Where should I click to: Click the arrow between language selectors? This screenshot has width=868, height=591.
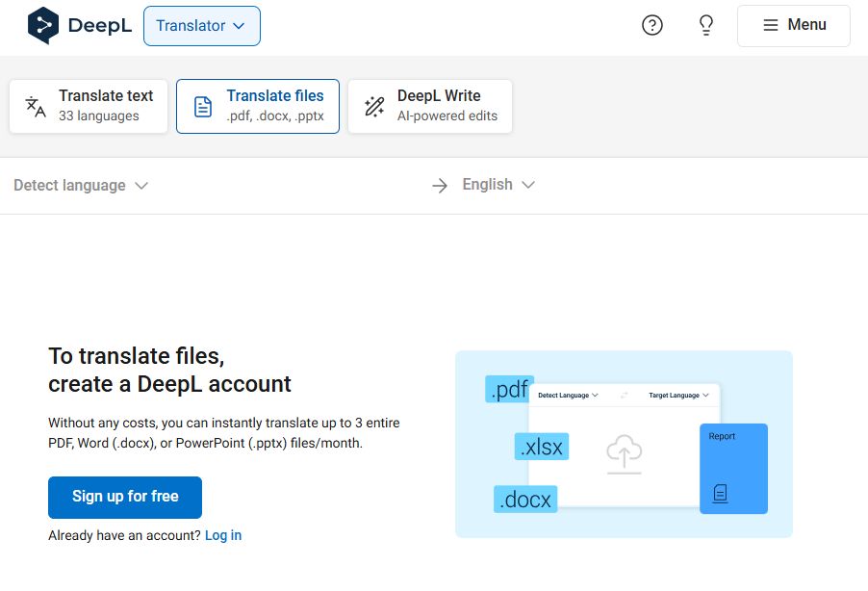[x=440, y=185]
